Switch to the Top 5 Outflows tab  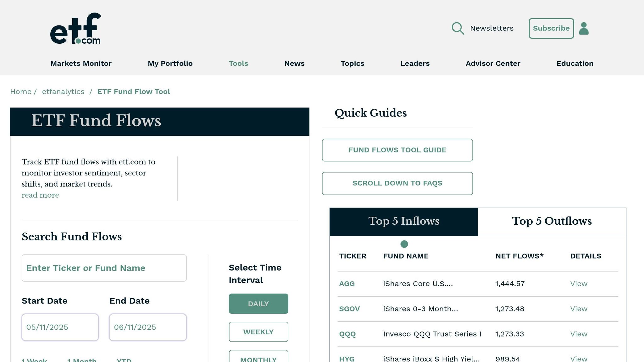pos(552,222)
